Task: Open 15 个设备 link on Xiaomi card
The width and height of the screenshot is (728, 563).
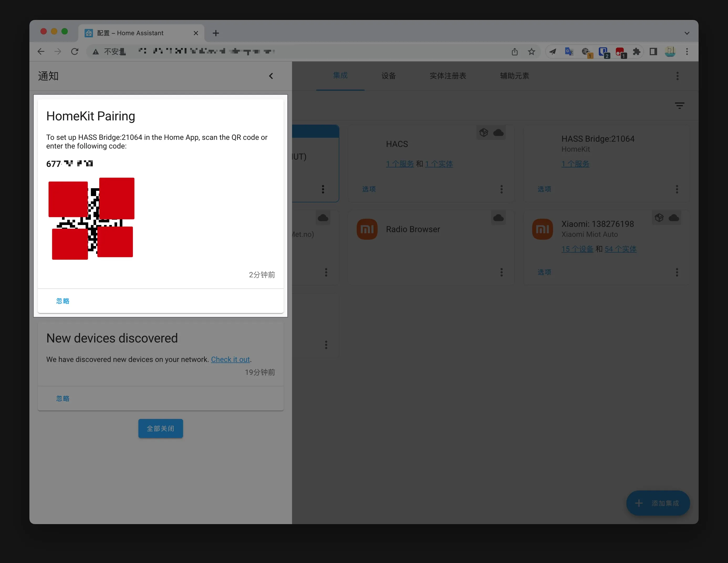Action: click(x=577, y=249)
